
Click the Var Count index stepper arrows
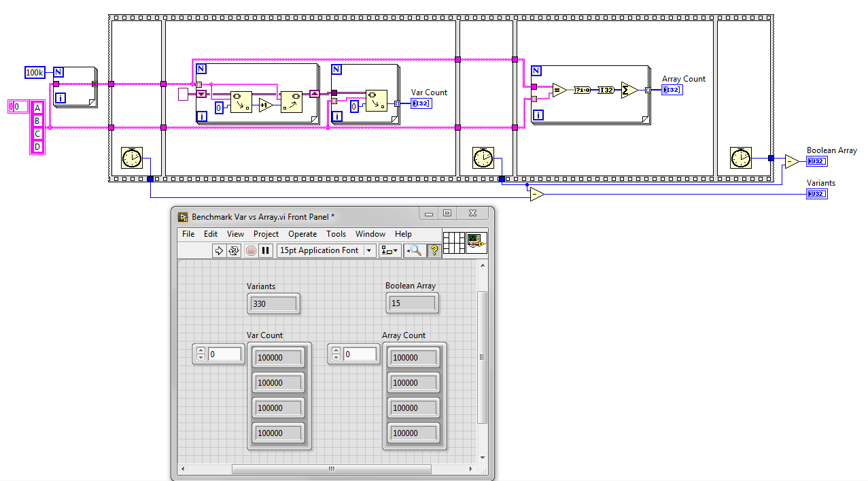coord(201,354)
